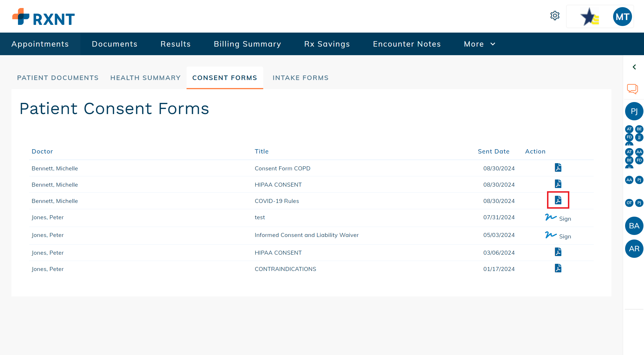Viewport: 644px width, 355px height.
Task: Click the star practice logo
Action: tap(589, 17)
